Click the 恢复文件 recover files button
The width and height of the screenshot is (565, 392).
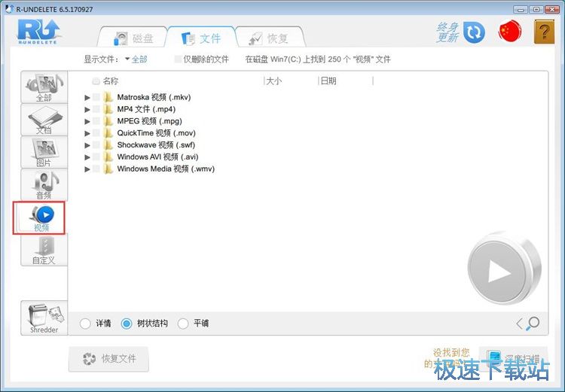pyautogui.click(x=108, y=359)
